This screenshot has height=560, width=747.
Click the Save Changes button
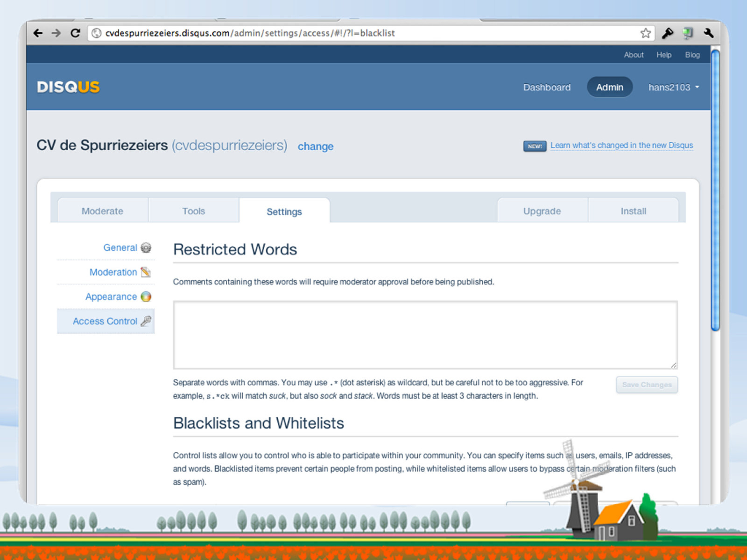647,385
